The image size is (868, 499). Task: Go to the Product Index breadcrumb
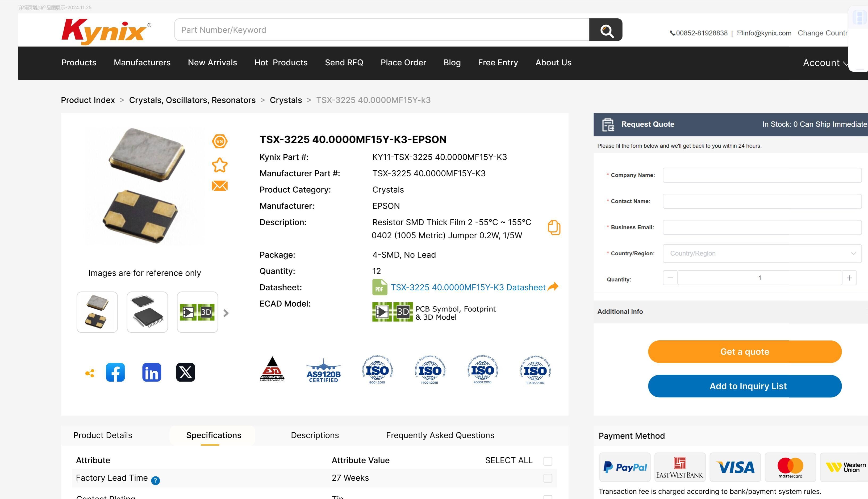(88, 100)
